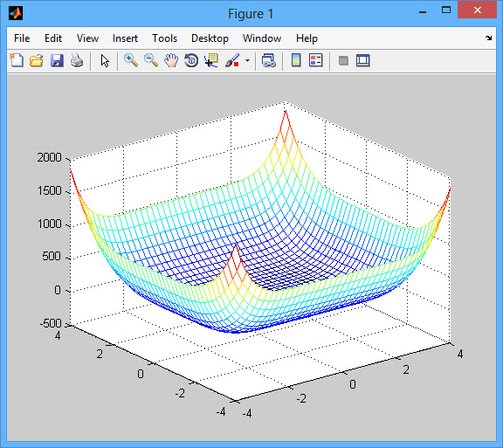The height and width of the screenshot is (448, 503).
Task: Open the Tools menu
Action: (164, 38)
